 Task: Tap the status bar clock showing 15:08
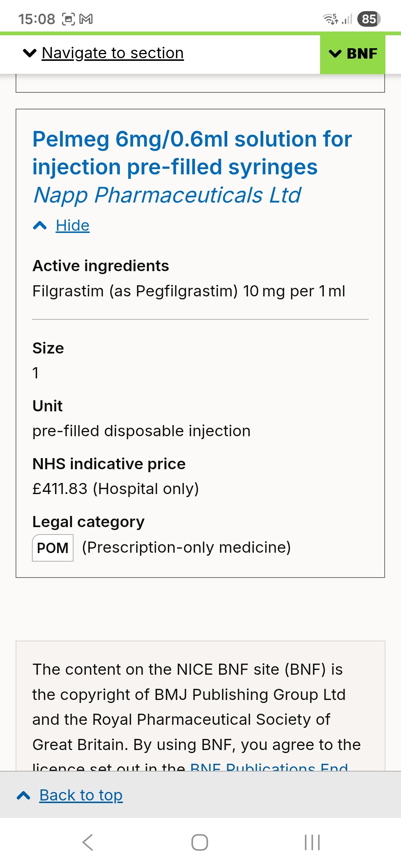36,19
